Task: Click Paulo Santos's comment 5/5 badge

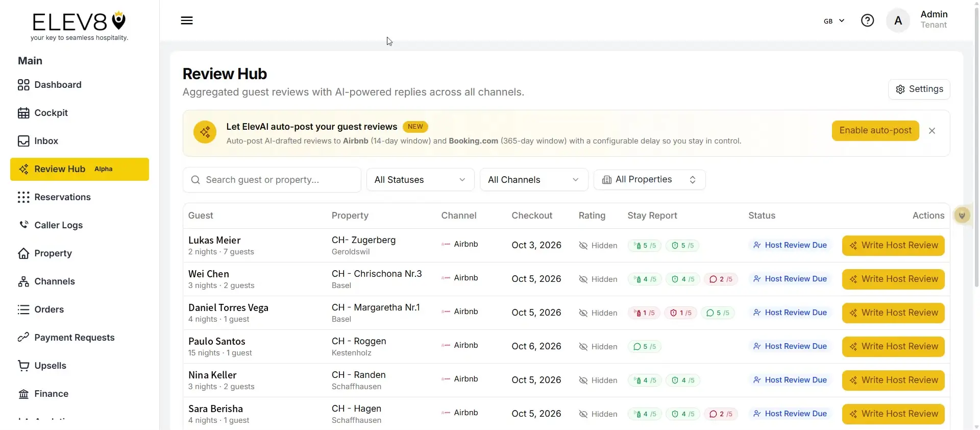Action: click(645, 347)
